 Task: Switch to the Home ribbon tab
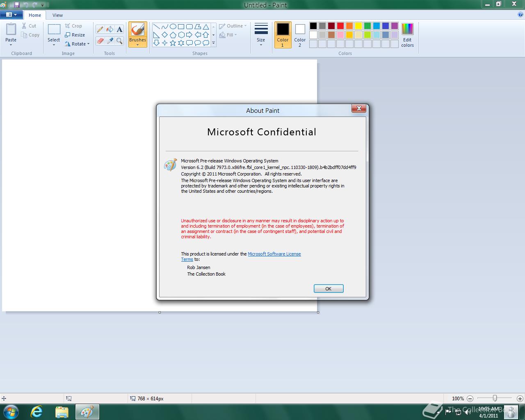click(x=35, y=15)
